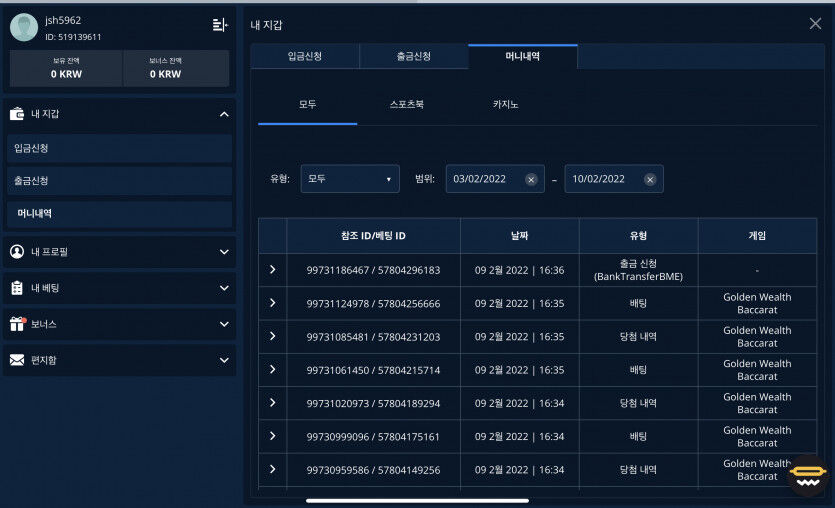
Task: Expand the 편지함 section
Action: pos(224,360)
